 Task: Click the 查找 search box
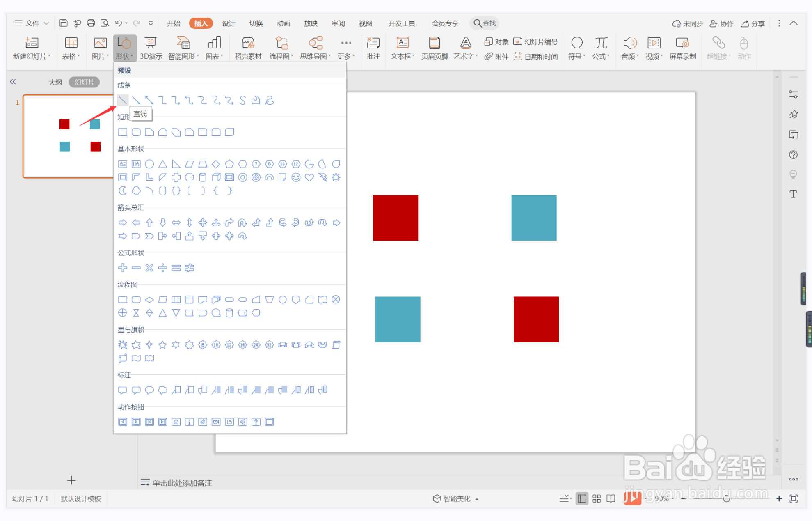tap(485, 23)
